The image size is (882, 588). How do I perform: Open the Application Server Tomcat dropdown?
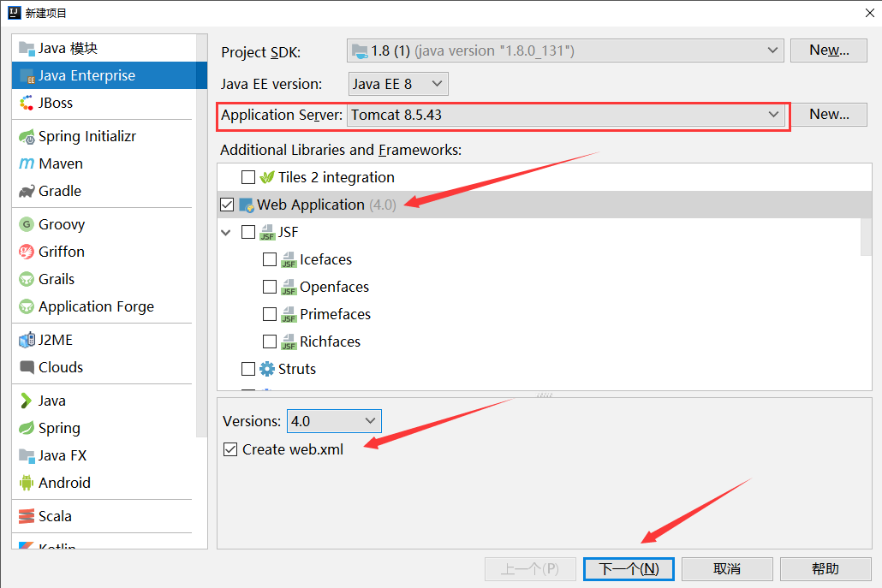point(565,115)
